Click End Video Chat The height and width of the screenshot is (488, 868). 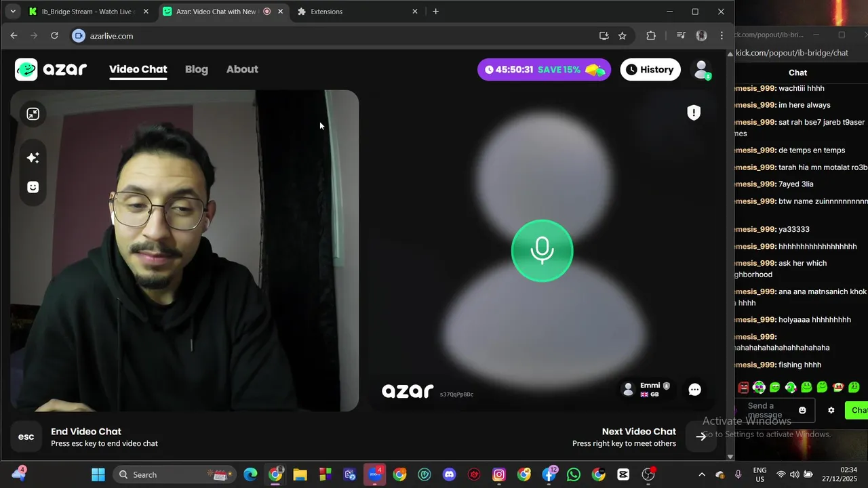point(86,431)
